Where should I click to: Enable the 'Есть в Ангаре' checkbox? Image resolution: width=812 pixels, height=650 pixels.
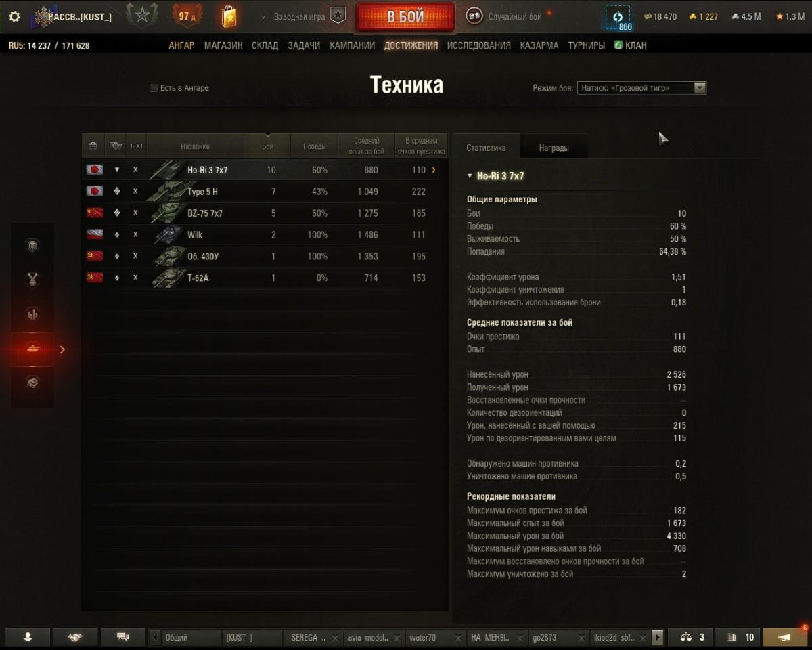154,88
